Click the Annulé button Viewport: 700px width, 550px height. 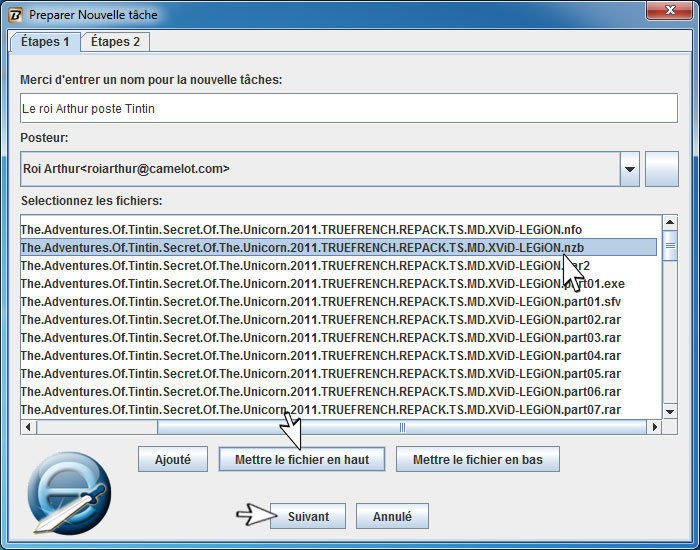pos(392,517)
